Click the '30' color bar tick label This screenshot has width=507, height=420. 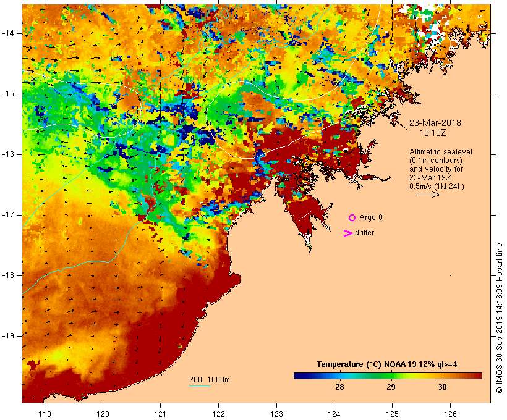[442, 387]
